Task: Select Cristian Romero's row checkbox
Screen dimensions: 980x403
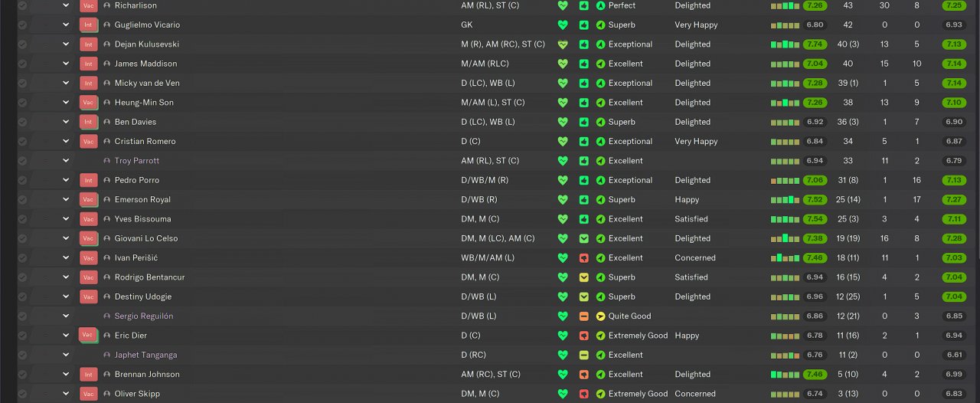Action: pos(22,141)
